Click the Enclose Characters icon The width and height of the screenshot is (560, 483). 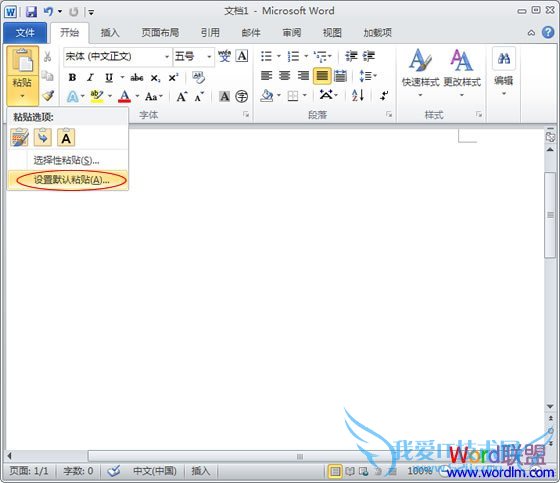pyautogui.click(x=242, y=96)
